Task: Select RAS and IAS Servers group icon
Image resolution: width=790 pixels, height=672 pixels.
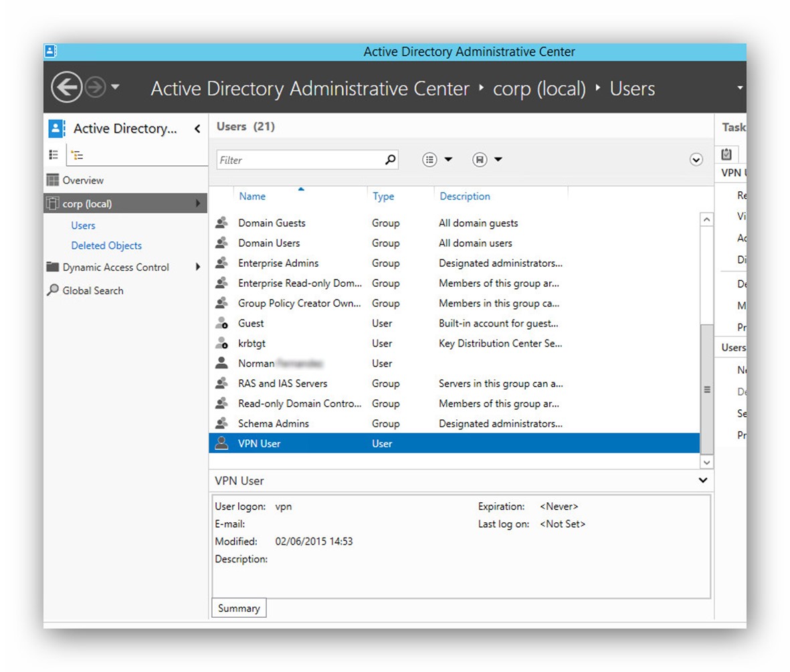Action: (x=221, y=383)
